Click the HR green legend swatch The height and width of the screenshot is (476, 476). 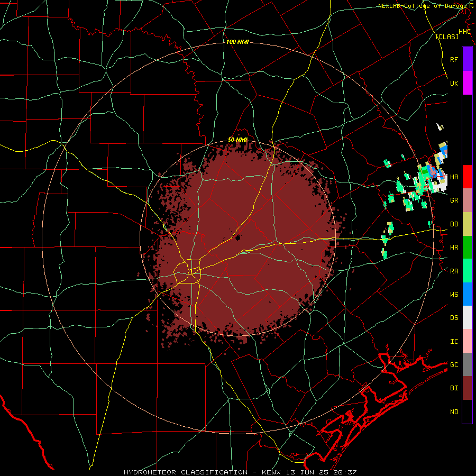(467, 248)
